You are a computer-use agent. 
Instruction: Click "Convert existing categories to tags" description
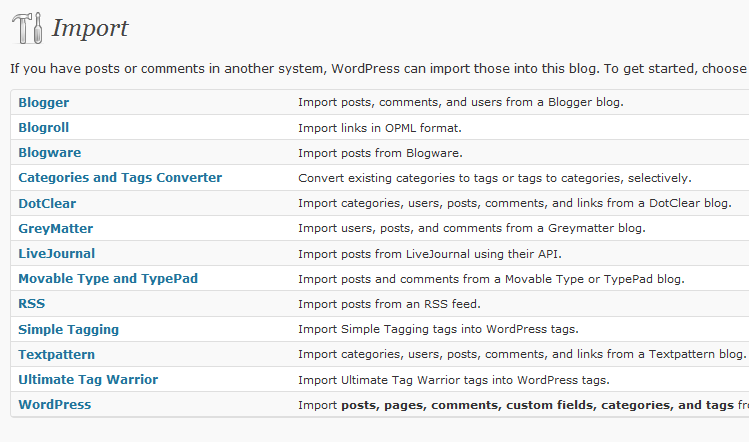(495, 178)
